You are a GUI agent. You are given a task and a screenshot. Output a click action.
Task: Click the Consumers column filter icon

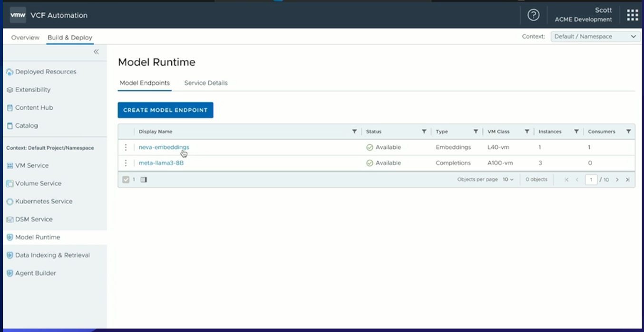pos(628,132)
